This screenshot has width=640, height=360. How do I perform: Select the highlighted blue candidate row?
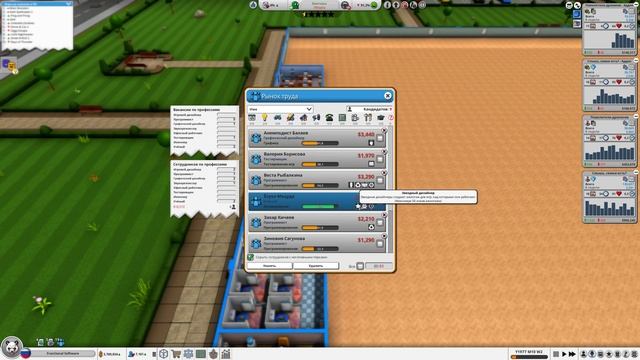point(317,201)
